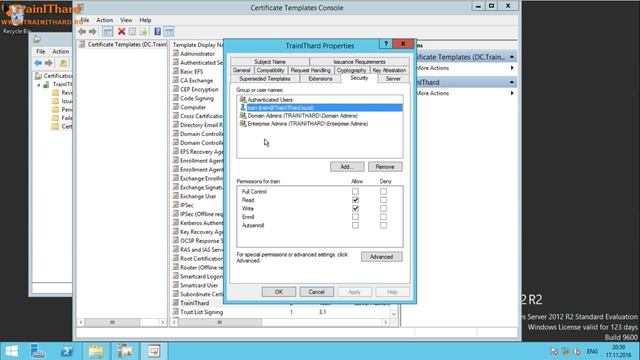Expand More Actions under TrainIThard section

(x=512, y=93)
